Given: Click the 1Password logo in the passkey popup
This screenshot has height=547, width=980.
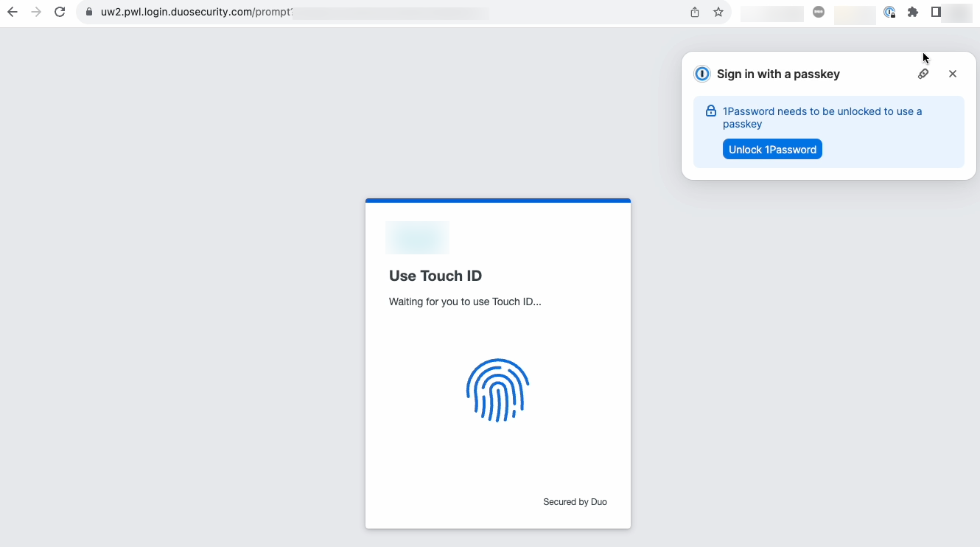Looking at the screenshot, I should click(x=701, y=74).
